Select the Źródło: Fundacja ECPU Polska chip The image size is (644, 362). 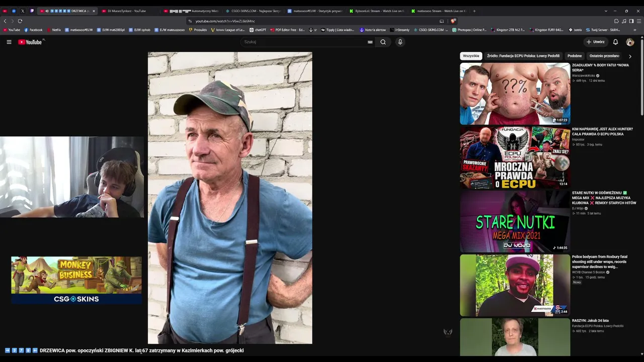(x=523, y=56)
